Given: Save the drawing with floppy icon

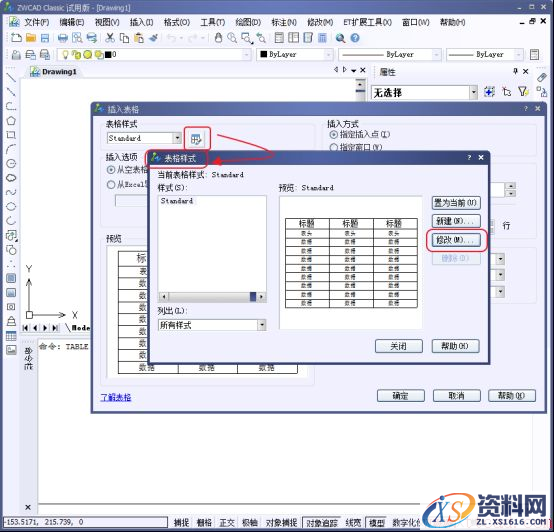Looking at the screenshot, I should pos(45,38).
